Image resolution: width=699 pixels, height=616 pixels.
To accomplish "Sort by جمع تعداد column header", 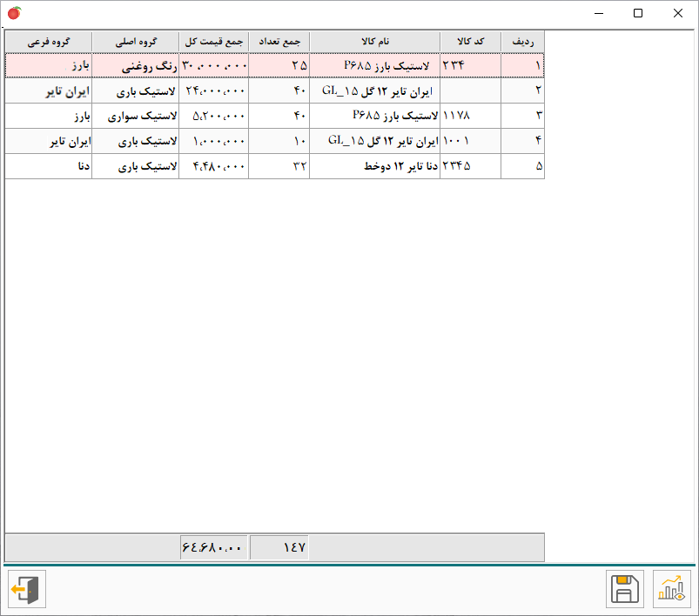I will [279, 42].
